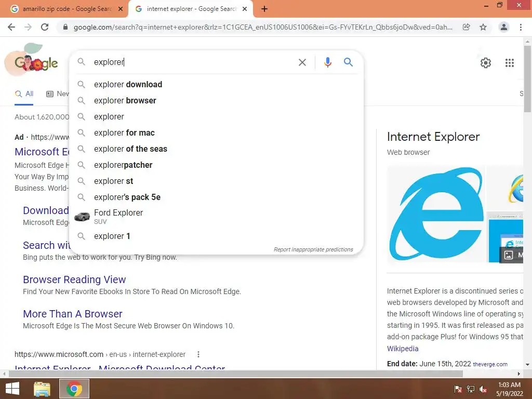Image resolution: width=532 pixels, height=399 pixels.
Task: Choose suggestion explorer for mac
Action: (216, 132)
